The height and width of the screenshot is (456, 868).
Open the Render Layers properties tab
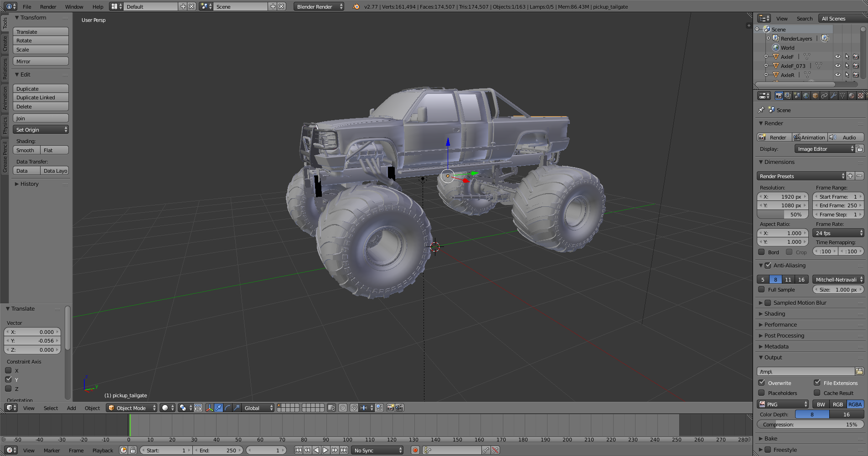(788, 96)
